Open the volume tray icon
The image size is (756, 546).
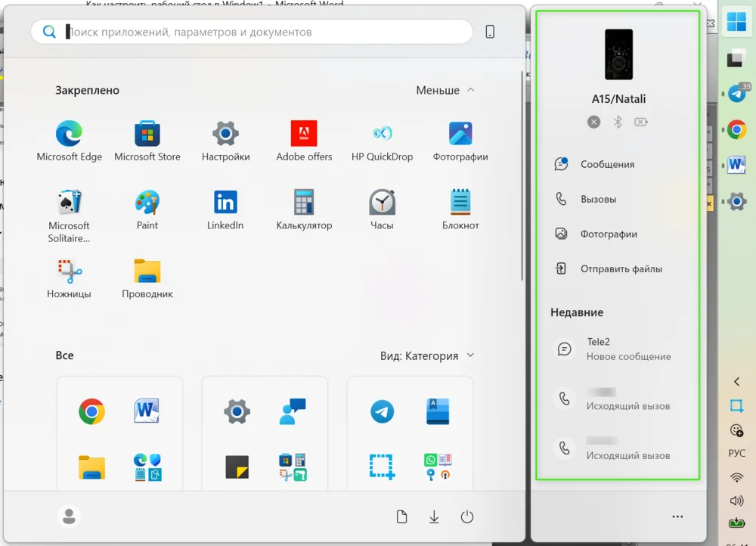tap(736, 501)
